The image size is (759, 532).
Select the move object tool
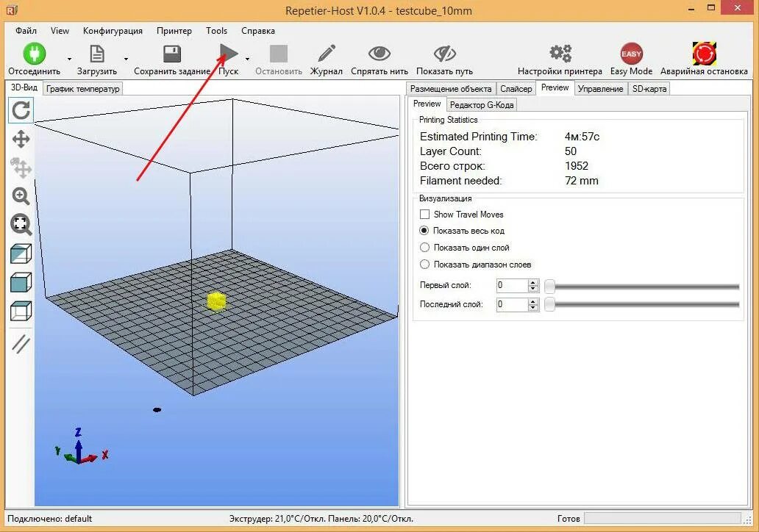point(21,168)
